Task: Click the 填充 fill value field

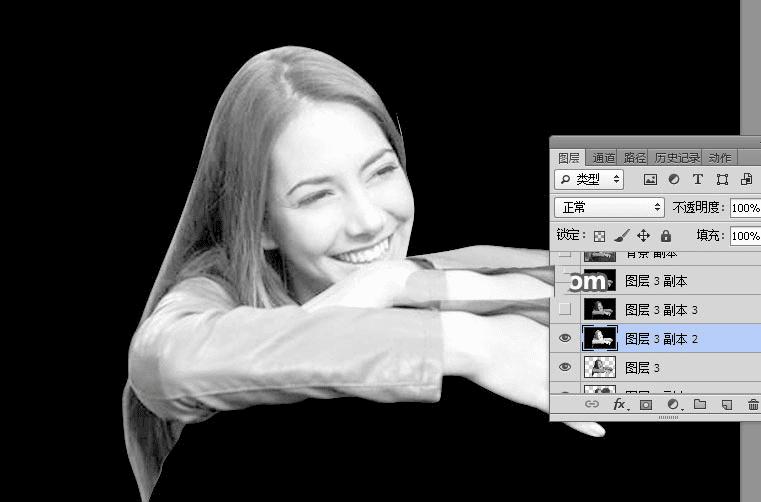Action: pyautogui.click(x=745, y=236)
